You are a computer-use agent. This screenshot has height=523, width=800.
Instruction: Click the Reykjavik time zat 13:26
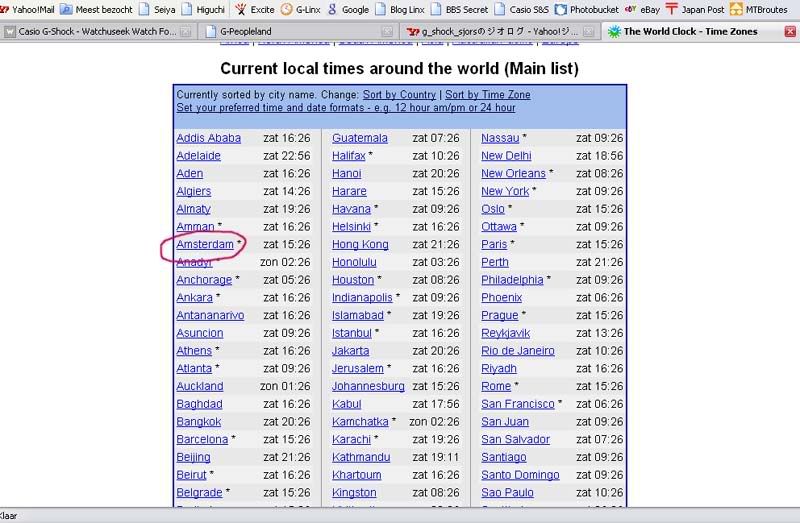pyautogui.click(x=599, y=333)
